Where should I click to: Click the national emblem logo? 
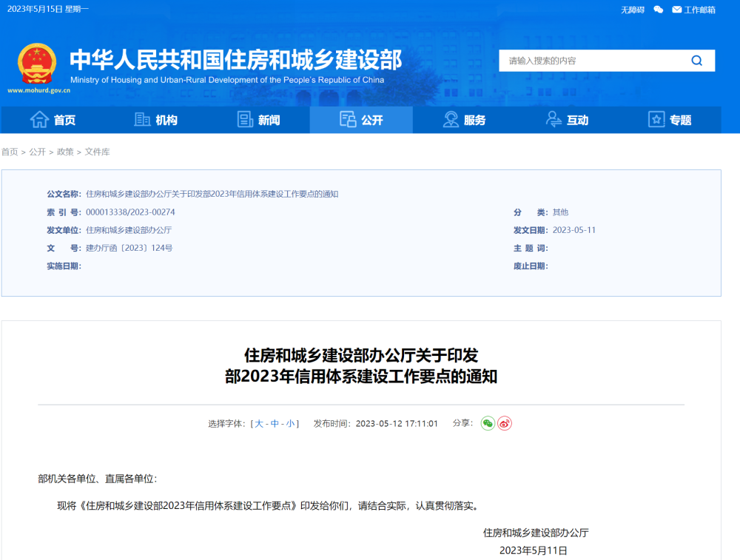coord(37,64)
